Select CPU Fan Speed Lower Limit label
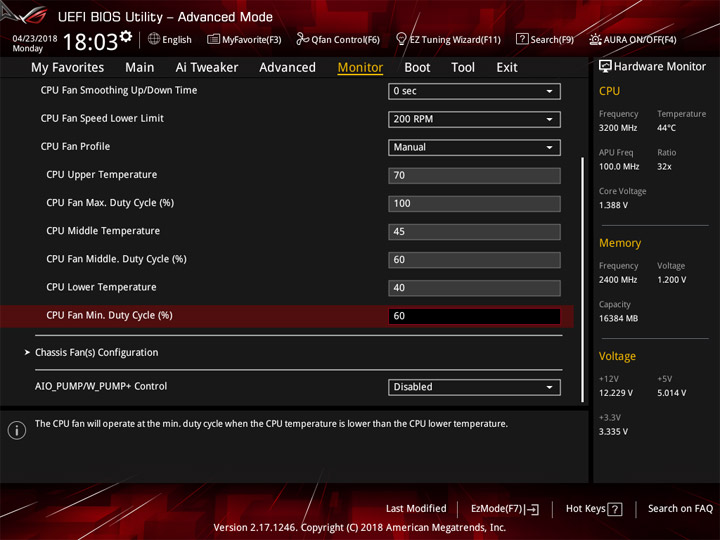The height and width of the screenshot is (540, 720). (102, 118)
